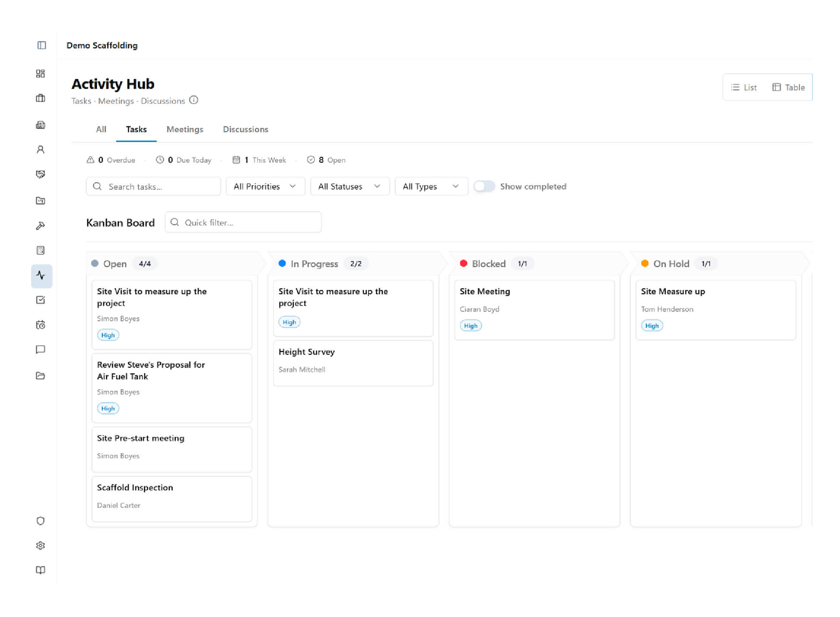
Task: Switch to List view
Action: pos(744,88)
